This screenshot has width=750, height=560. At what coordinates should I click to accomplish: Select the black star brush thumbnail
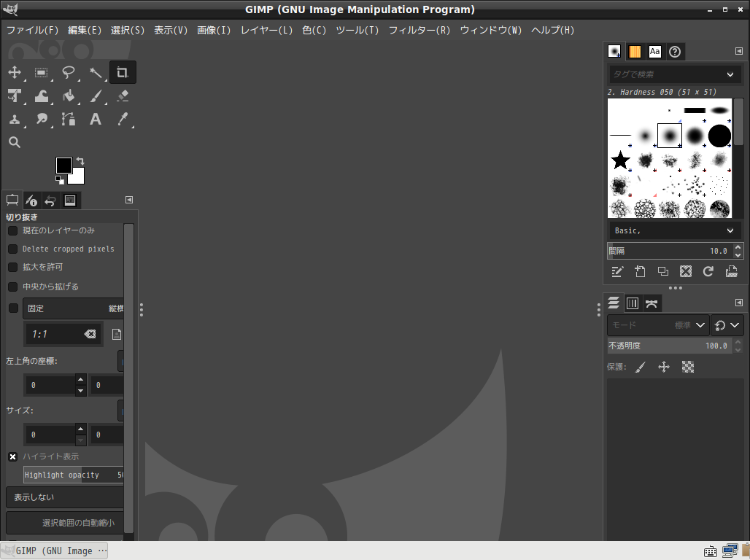pos(620,160)
